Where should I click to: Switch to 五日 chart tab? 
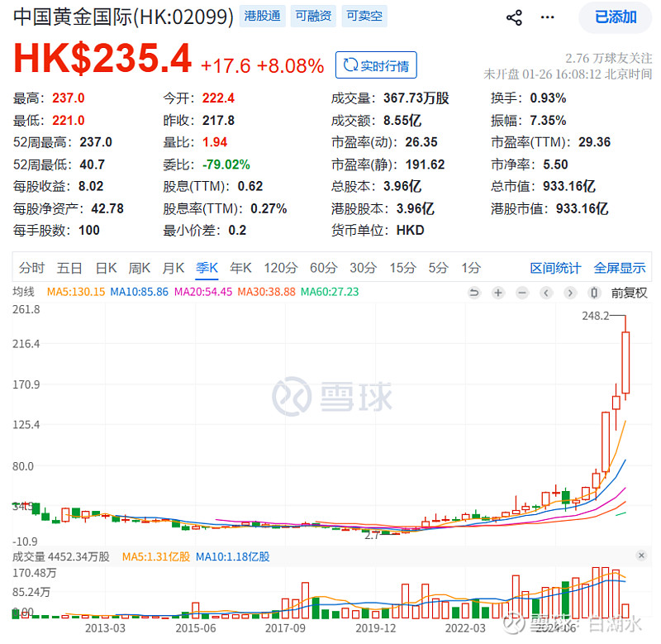coord(69,268)
